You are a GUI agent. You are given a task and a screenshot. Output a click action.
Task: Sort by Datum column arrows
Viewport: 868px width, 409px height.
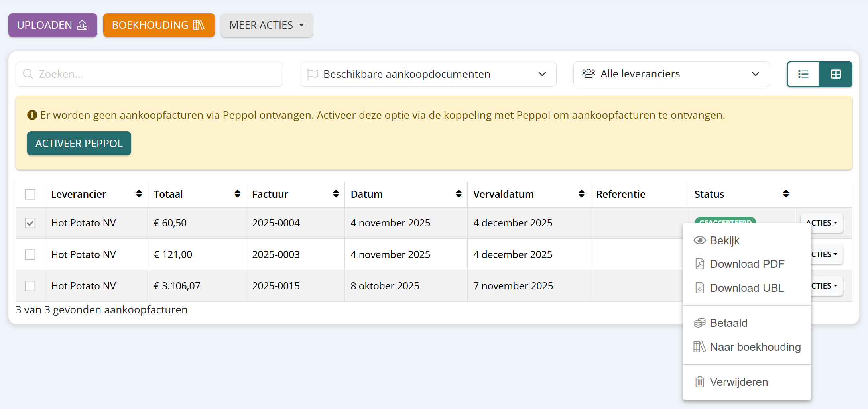[459, 194]
